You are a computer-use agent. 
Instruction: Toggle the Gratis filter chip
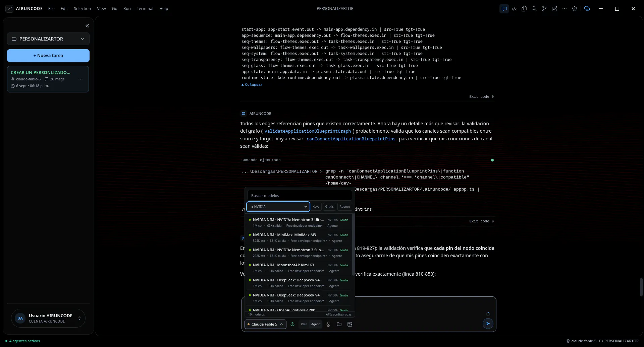click(329, 207)
